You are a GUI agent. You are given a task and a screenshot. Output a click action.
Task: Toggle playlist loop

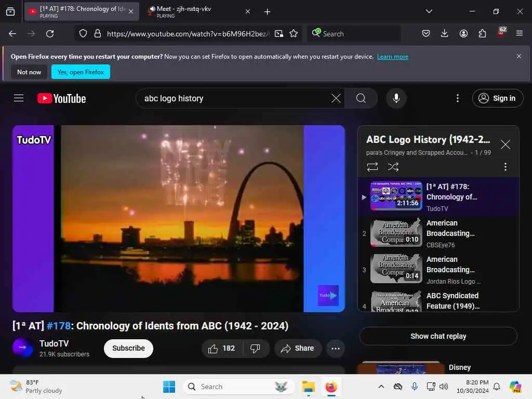click(x=372, y=167)
